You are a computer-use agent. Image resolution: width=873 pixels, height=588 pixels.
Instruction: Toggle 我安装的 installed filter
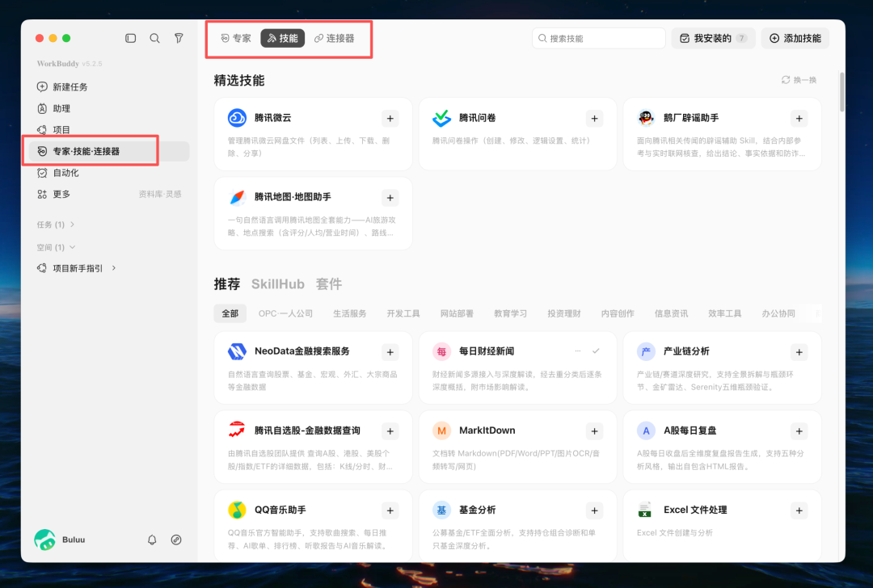click(713, 39)
